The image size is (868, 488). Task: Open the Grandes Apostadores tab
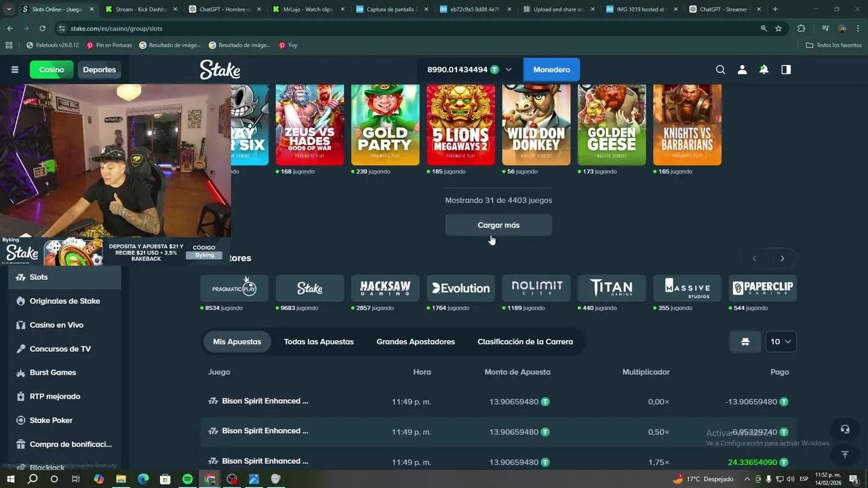coord(416,342)
